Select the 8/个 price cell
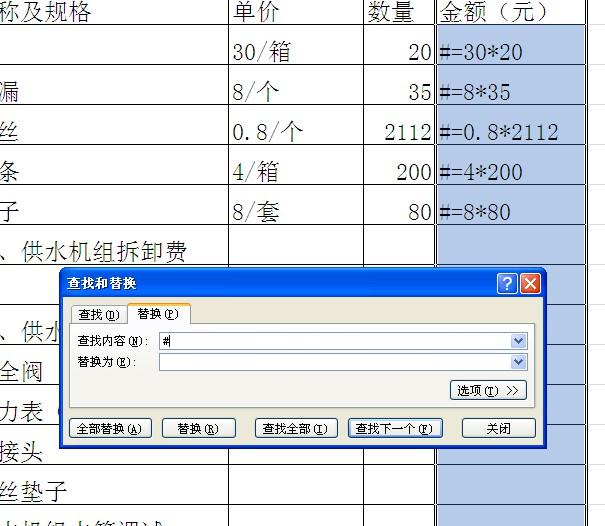 (x=296, y=85)
